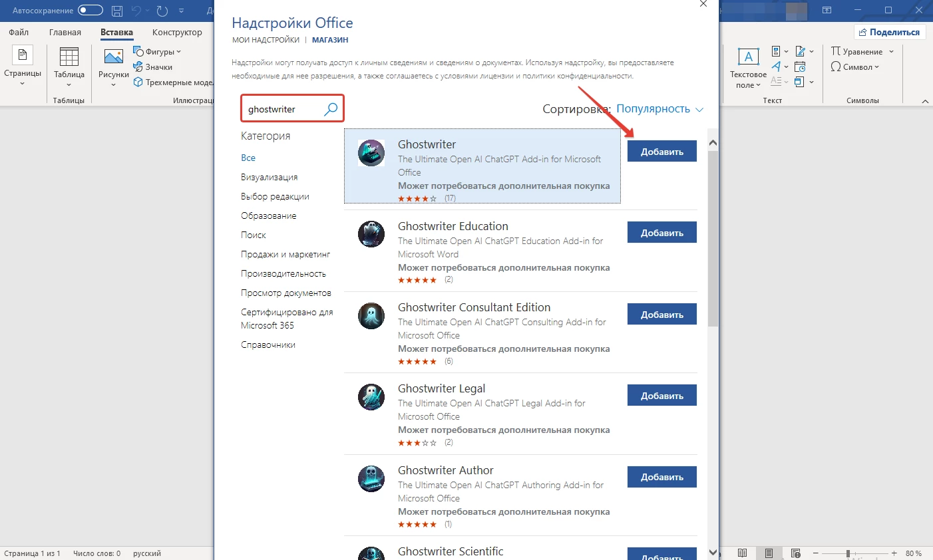Choose the Поиск category

click(254, 235)
